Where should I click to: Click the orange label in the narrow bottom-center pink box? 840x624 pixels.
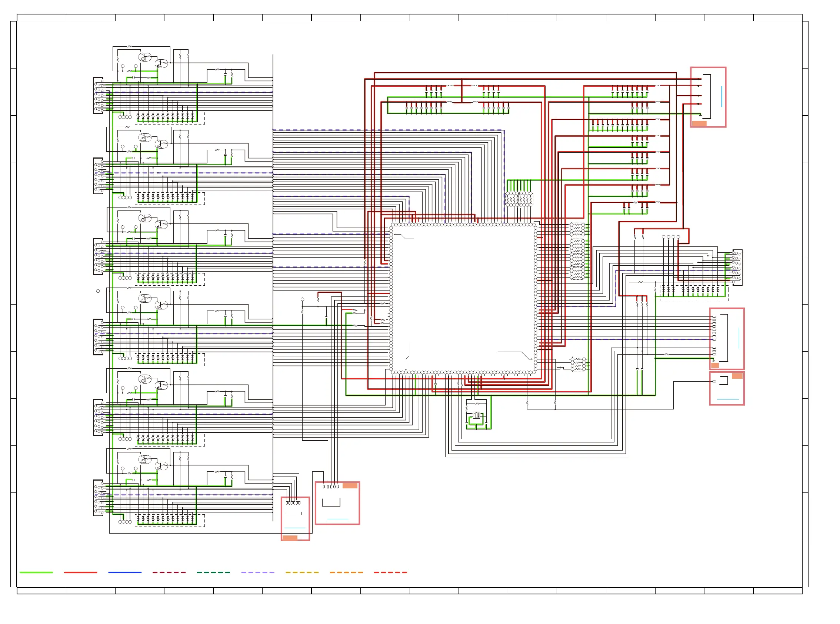[290, 538]
